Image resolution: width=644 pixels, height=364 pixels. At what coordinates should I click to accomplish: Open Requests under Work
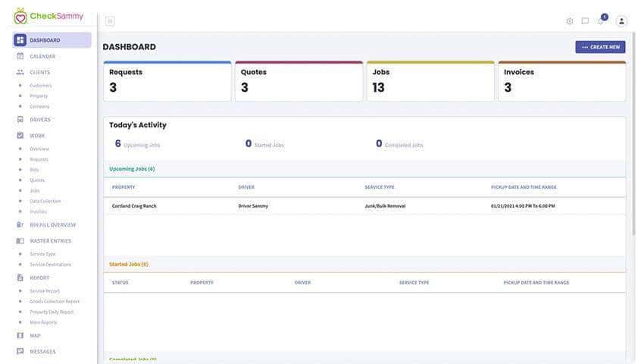(39, 159)
